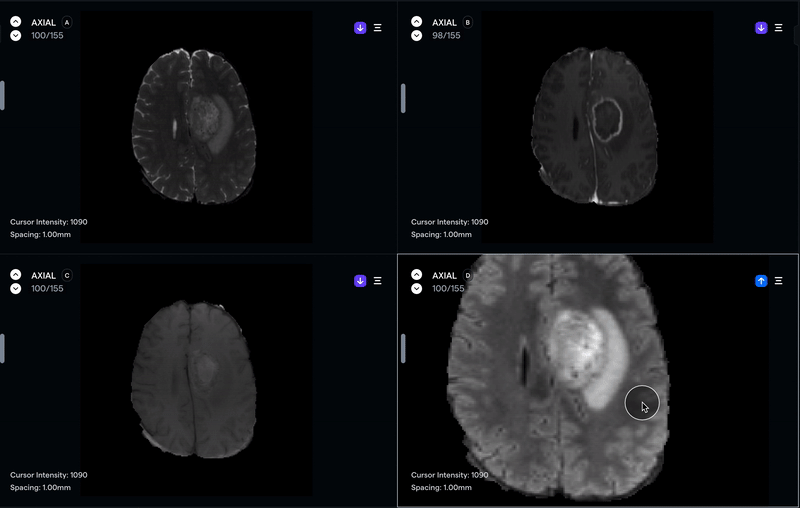Screen dimensions: 800x508
Task: Open the hamburger menu of viewport C
Action: click(377, 281)
